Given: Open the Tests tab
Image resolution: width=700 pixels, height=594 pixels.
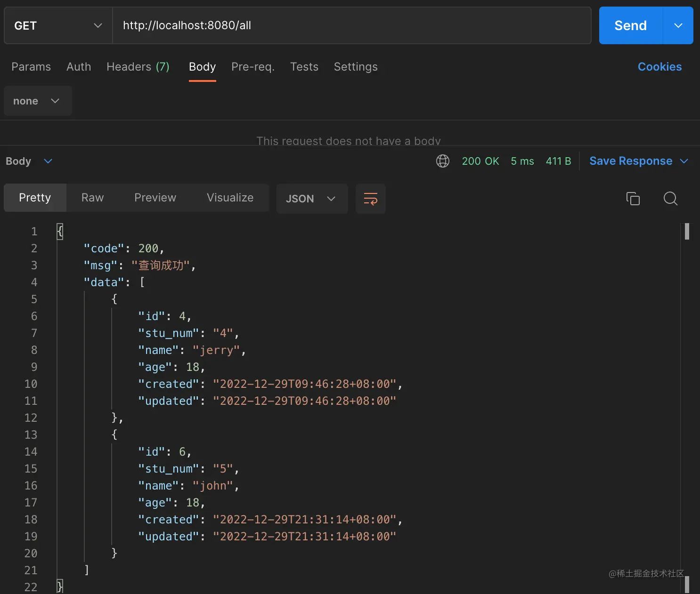Looking at the screenshot, I should 304,67.
